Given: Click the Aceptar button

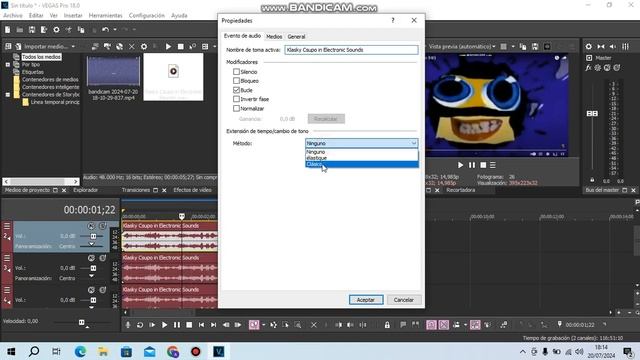Looking at the screenshot, I should (x=366, y=300).
